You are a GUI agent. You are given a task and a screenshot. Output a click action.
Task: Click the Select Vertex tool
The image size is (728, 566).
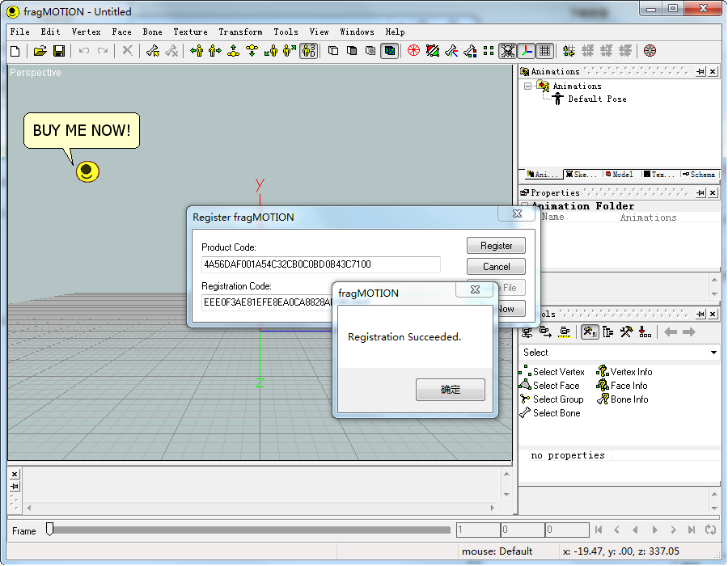(x=558, y=372)
